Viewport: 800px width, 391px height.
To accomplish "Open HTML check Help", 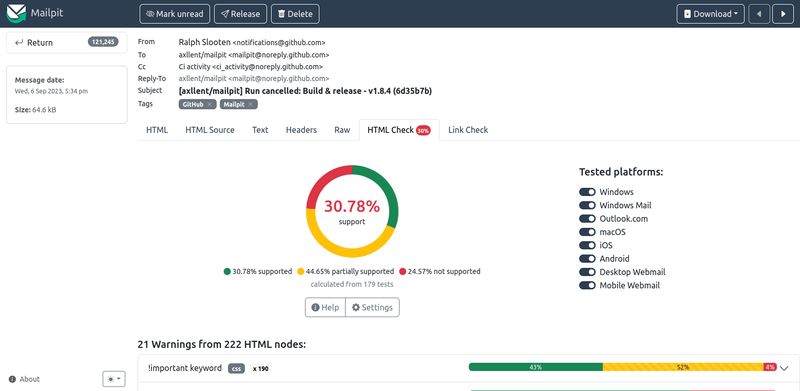I will 325,307.
